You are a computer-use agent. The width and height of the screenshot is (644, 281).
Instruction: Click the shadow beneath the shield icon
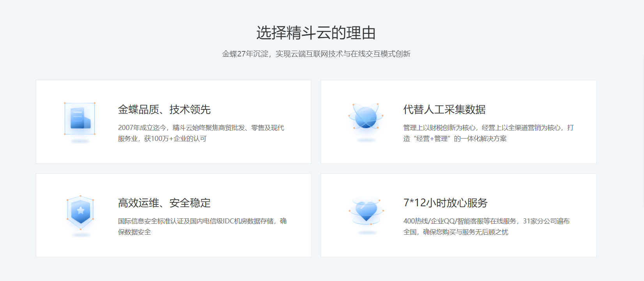[81, 235]
